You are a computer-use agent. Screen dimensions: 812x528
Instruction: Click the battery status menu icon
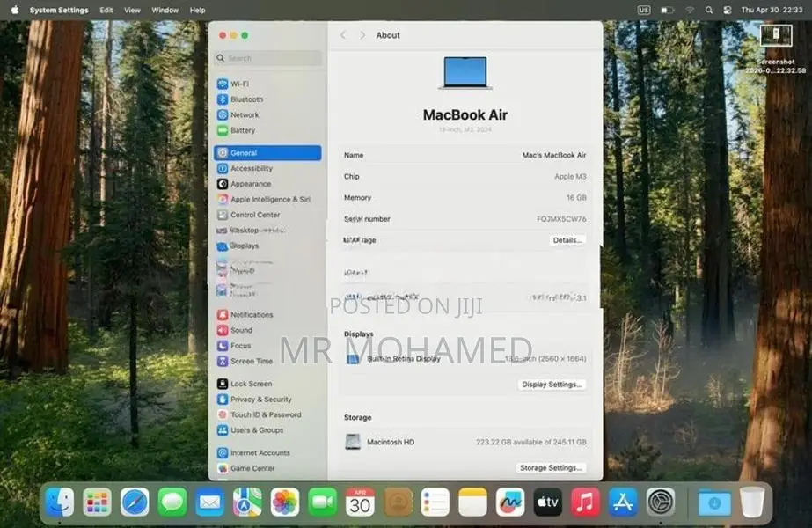coord(667,10)
